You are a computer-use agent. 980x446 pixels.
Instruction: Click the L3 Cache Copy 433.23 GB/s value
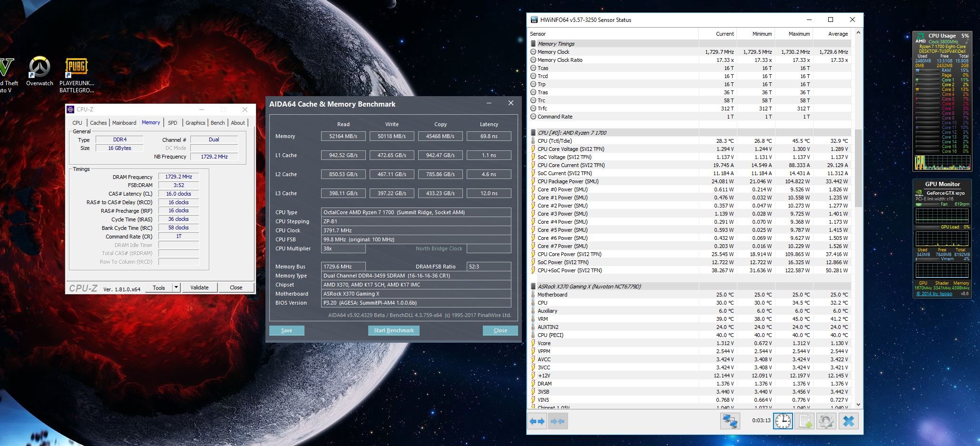pos(441,193)
